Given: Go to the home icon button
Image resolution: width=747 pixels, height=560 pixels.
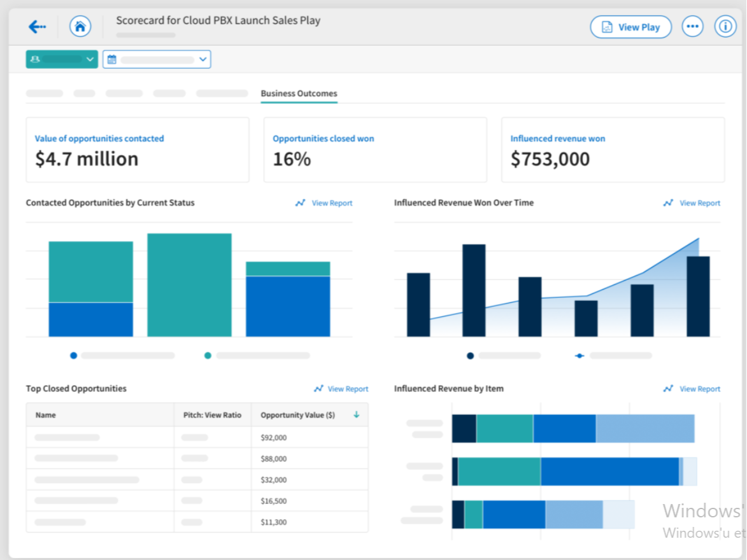Looking at the screenshot, I should (x=80, y=27).
